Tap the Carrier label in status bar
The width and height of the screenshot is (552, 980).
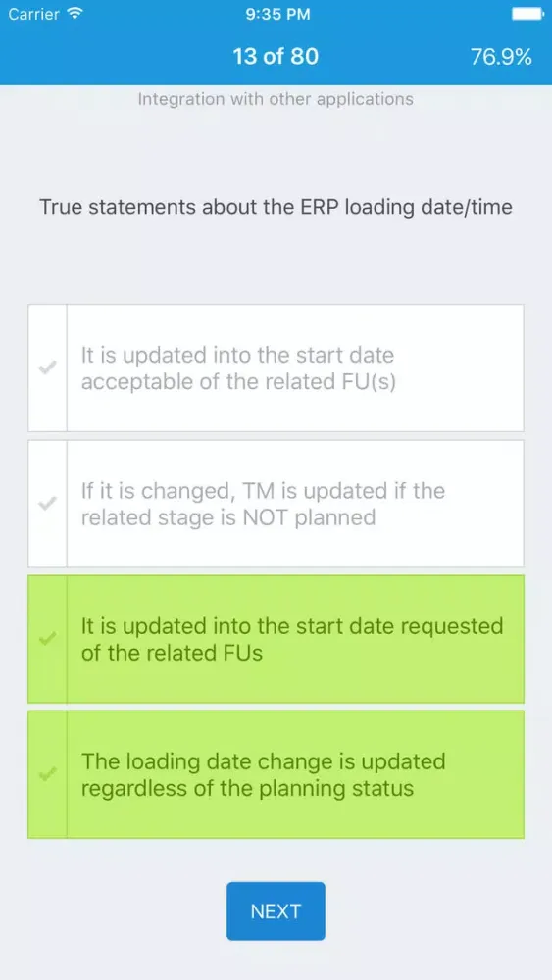pos(34,14)
